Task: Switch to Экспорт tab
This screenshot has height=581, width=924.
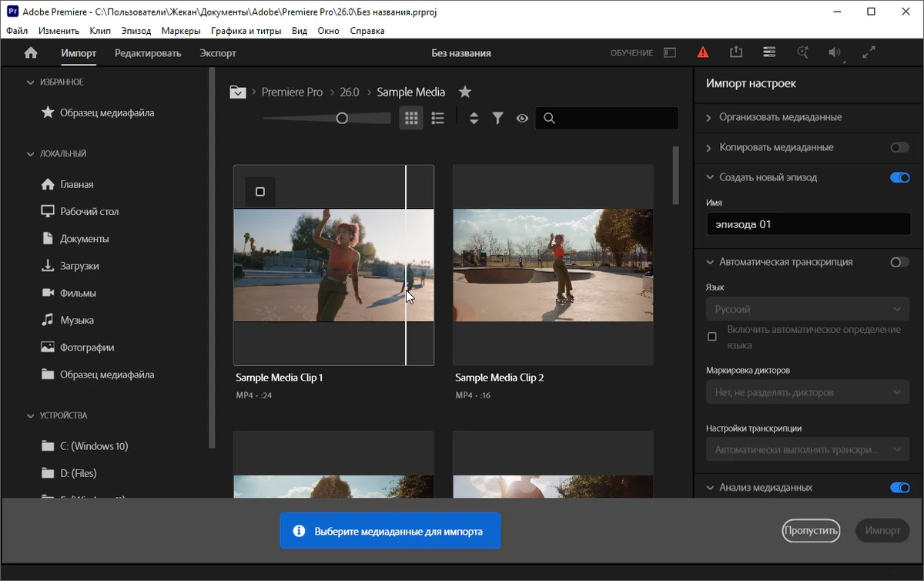Action: coord(218,53)
